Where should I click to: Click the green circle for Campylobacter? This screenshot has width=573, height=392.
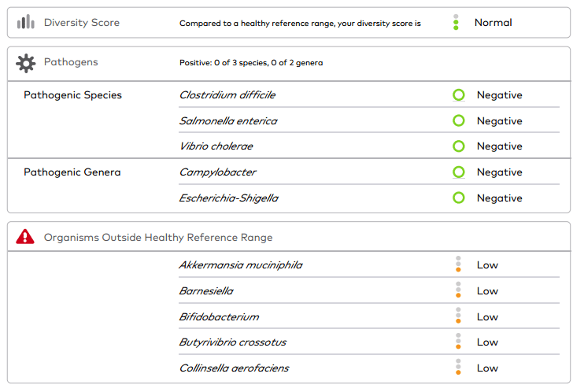pos(459,172)
